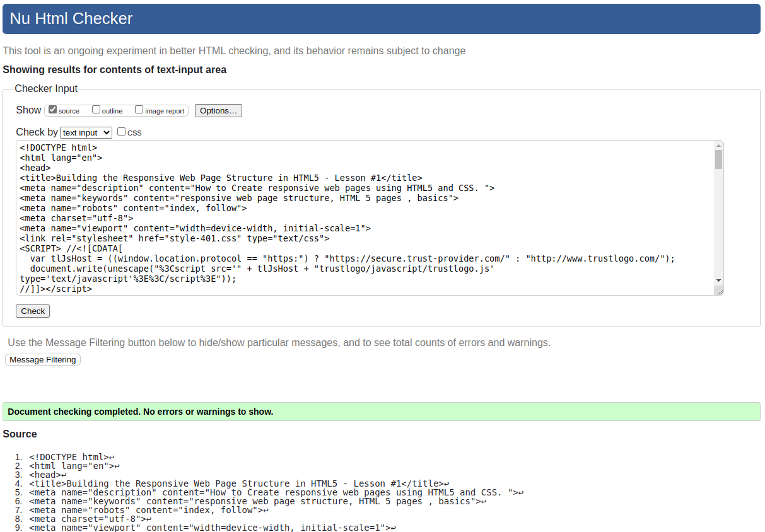765x532 pixels.
Task: Click the Check button
Action: (33, 311)
